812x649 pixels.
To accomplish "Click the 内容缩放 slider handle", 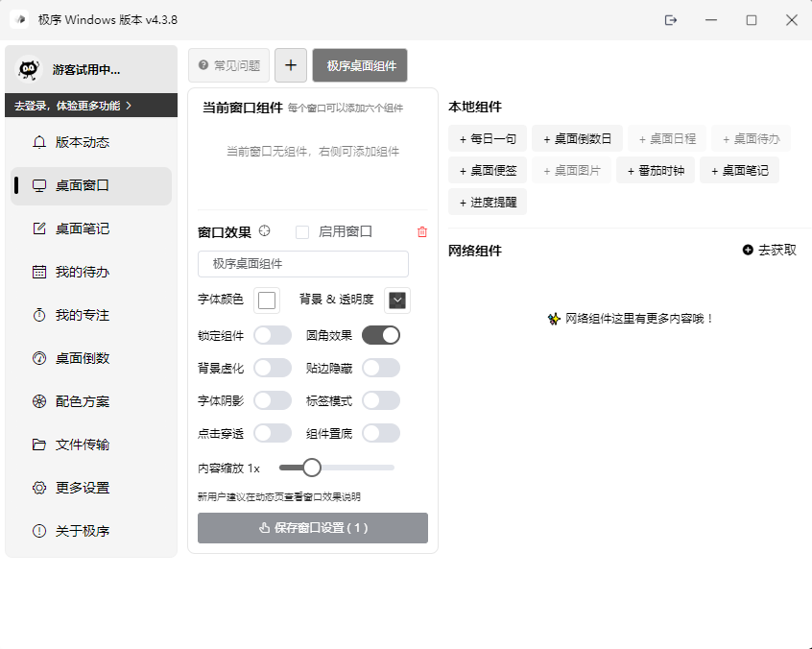I will click(x=312, y=468).
